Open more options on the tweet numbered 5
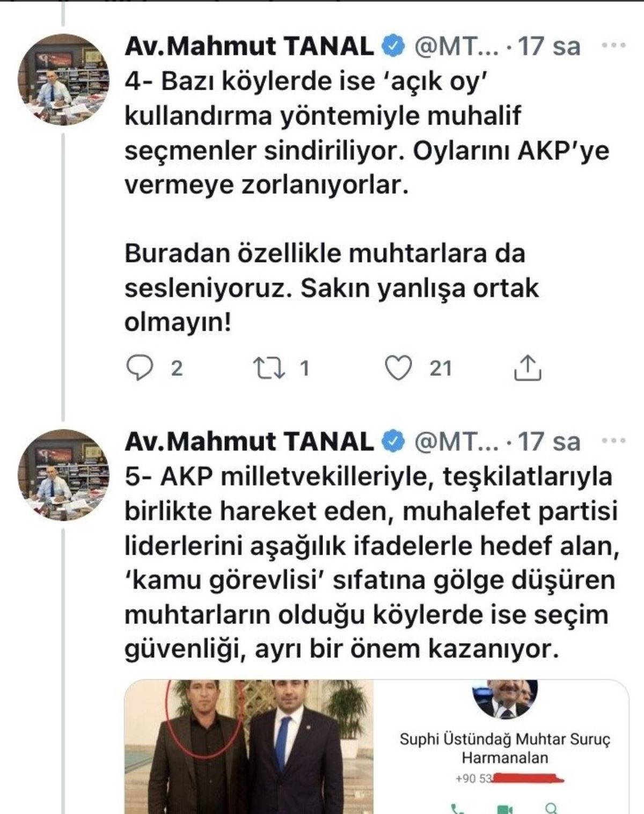This screenshot has width=644, height=814. 613,441
